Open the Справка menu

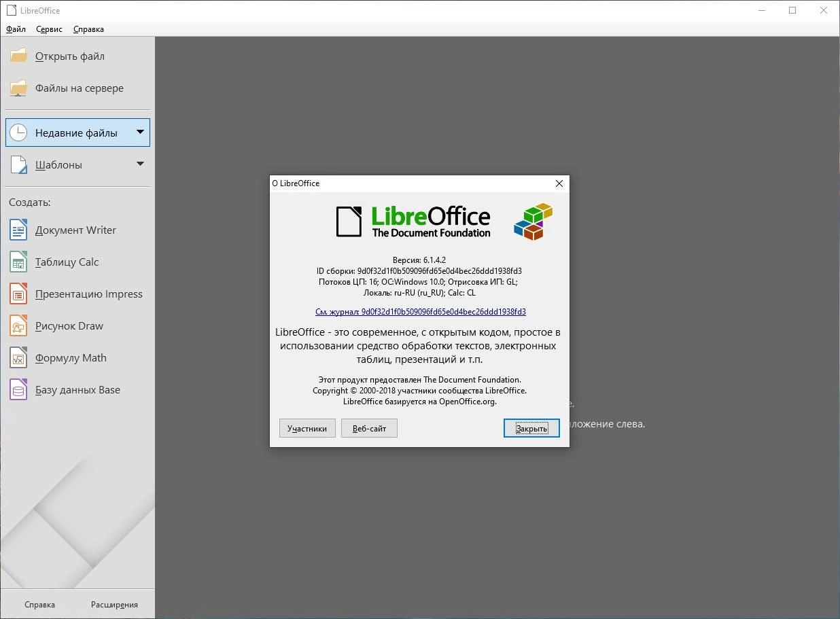pos(88,29)
